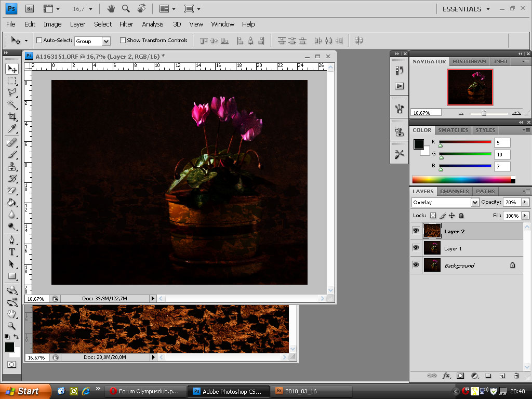The height and width of the screenshot is (399, 532).
Task: Enable the Auto-Select checkbox
Action: (x=39, y=41)
